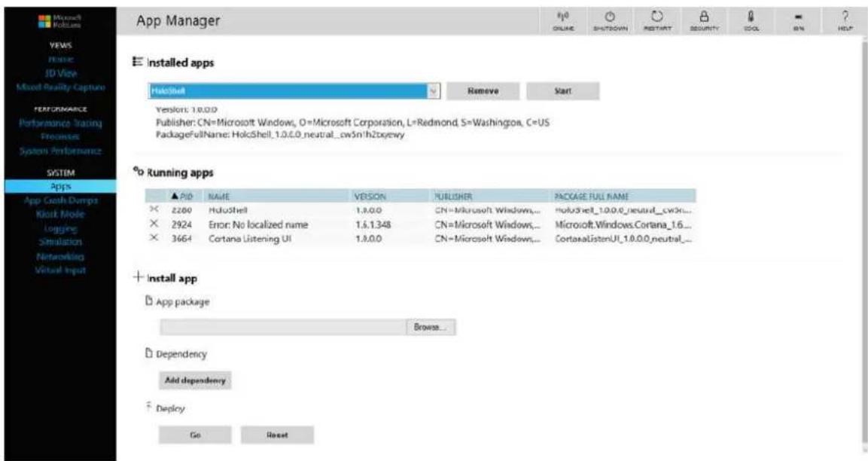Click the CortanaListenUI package name cell
The height and width of the screenshot is (461, 868).
coord(624,238)
